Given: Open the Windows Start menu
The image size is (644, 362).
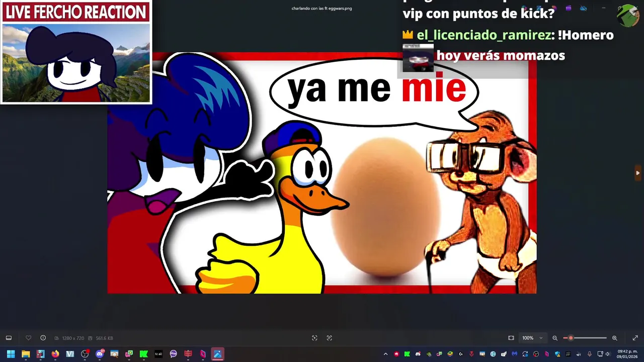Looking at the screenshot, I should click(x=11, y=354).
